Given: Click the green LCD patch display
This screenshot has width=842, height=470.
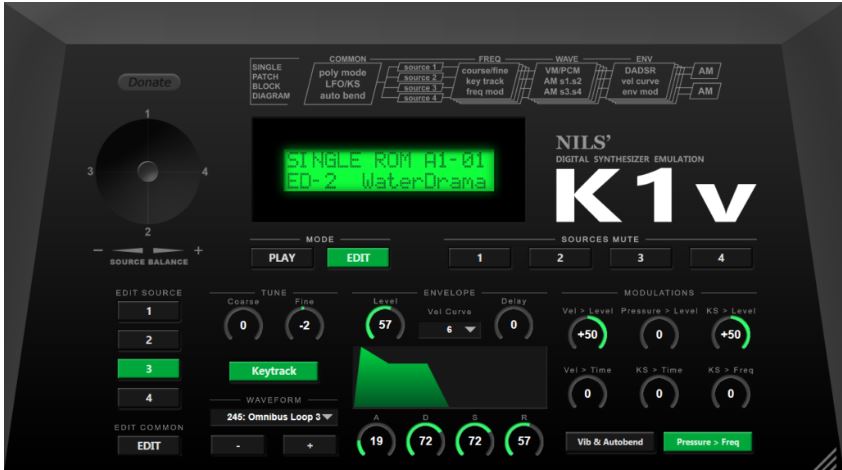Looking at the screenshot, I should (x=389, y=170).
